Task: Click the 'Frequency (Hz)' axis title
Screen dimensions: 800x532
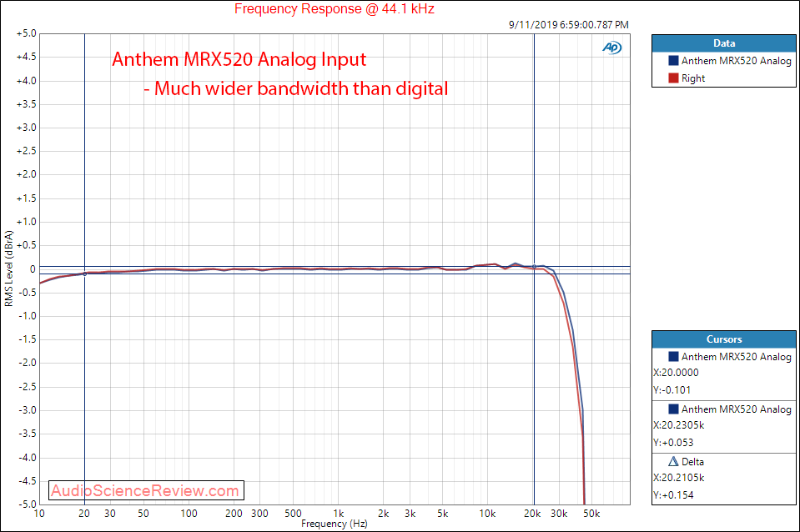Action: [335, 524]
